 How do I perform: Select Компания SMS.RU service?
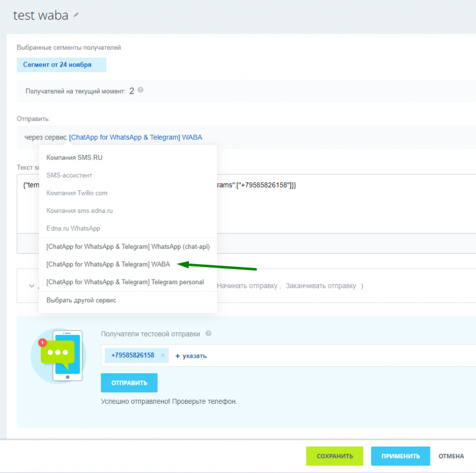[x=74, y=157]
